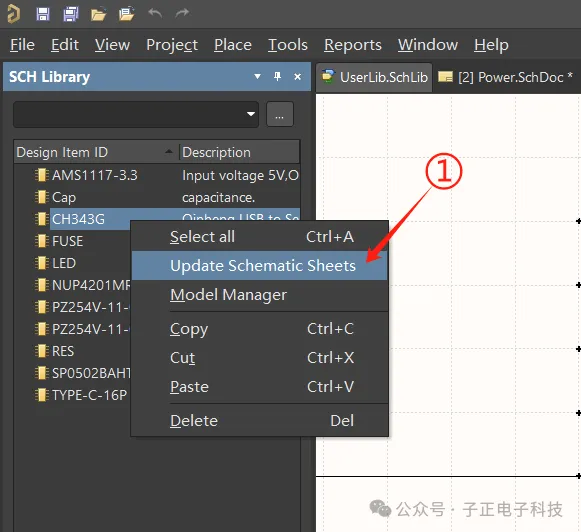The image size is (581, 532).
Task: Select the AMS1117-3.3 component
Action: (94, 175)
